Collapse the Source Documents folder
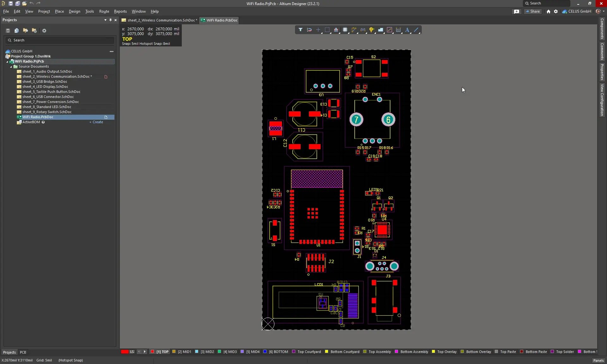Viewport: 607px width, 364px height. [11, 67]
